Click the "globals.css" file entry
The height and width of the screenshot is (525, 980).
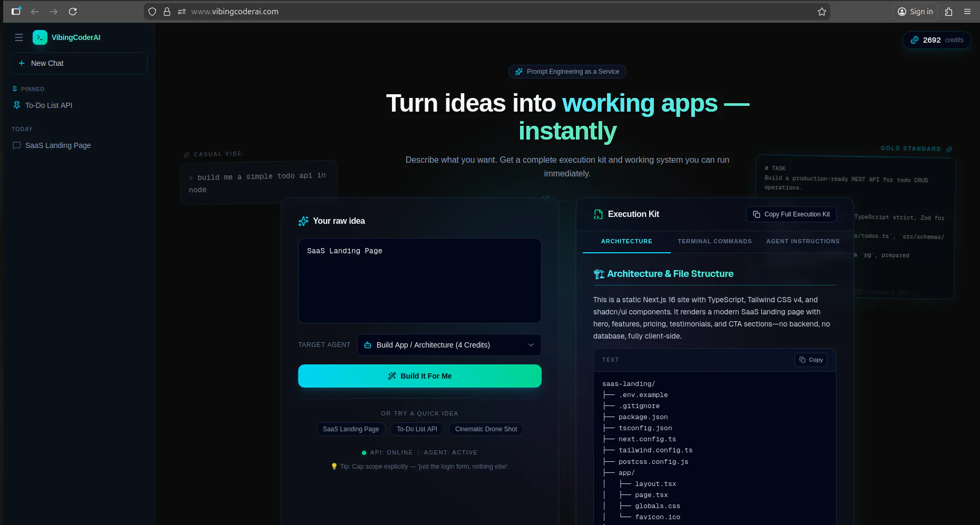[x=658, y=506]
